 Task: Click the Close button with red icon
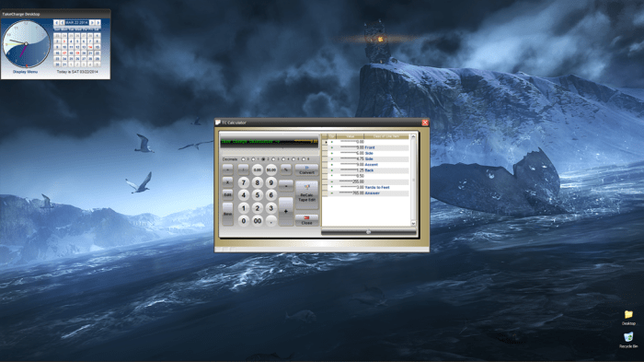(306, 220)
